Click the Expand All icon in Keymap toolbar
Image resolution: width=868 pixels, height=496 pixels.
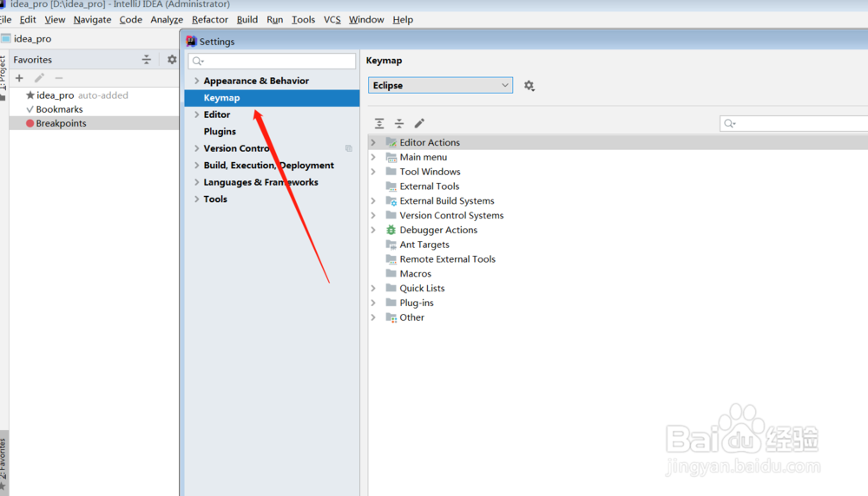pyautogui.click(x=379, y=123)
